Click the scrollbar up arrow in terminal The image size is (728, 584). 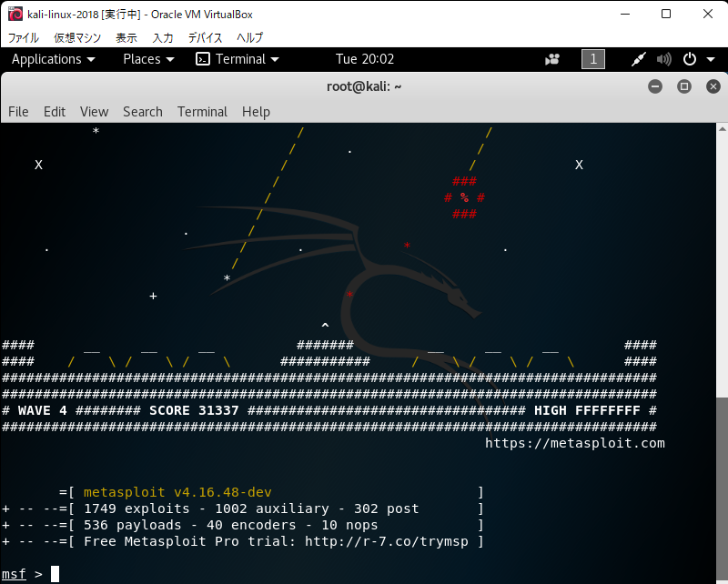point(722,128)
